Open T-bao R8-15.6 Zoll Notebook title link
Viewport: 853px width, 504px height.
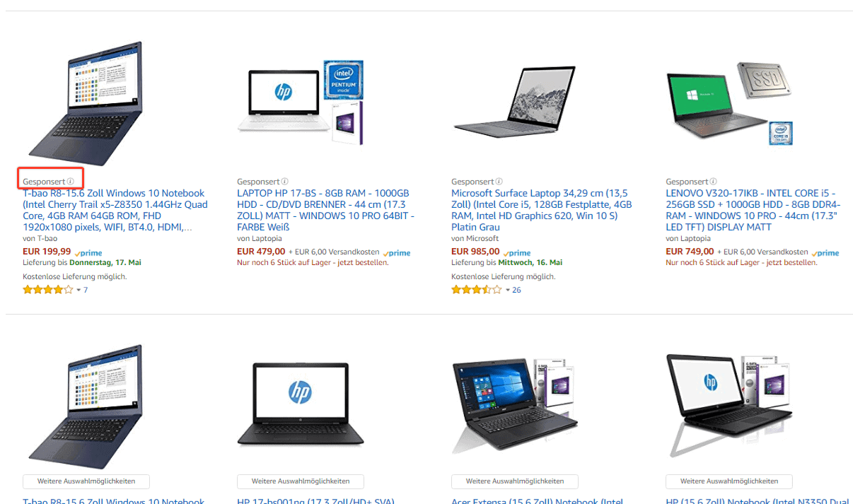(x=115, y=210)
